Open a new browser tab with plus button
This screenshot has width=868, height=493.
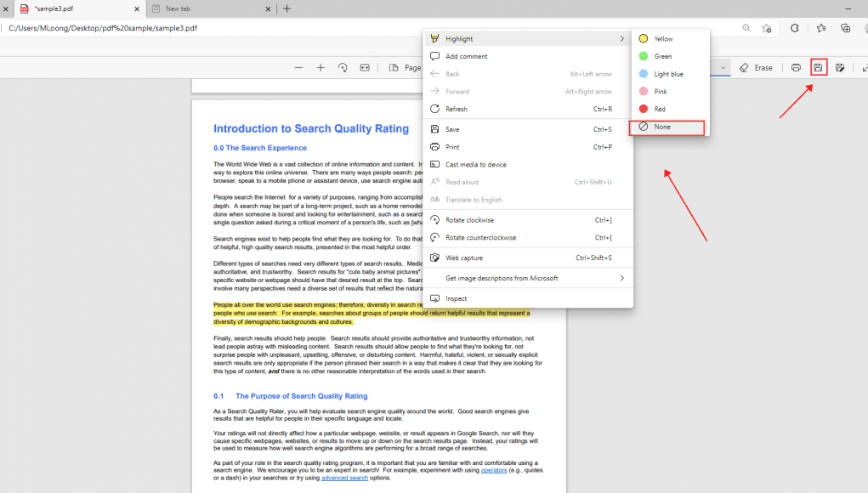[x=286, y=8]
